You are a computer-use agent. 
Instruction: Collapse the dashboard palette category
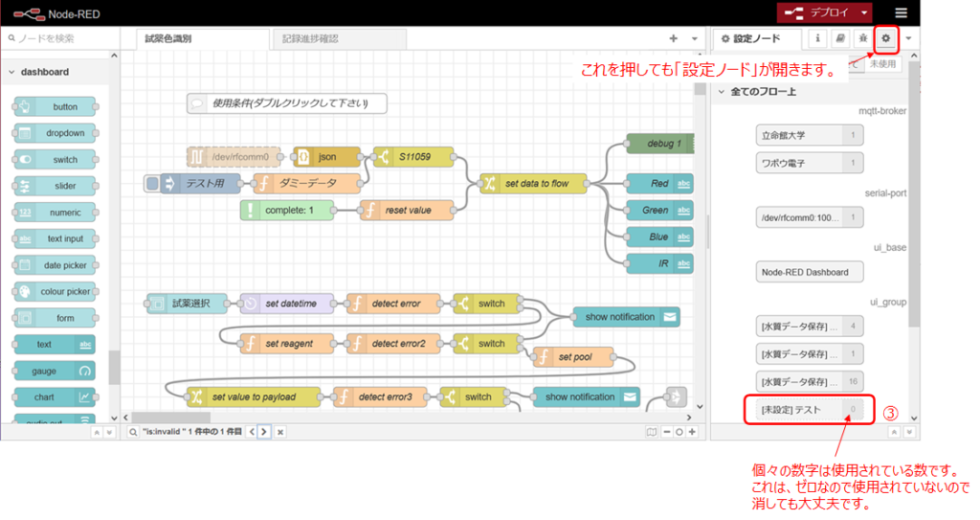tap(11, 72)
